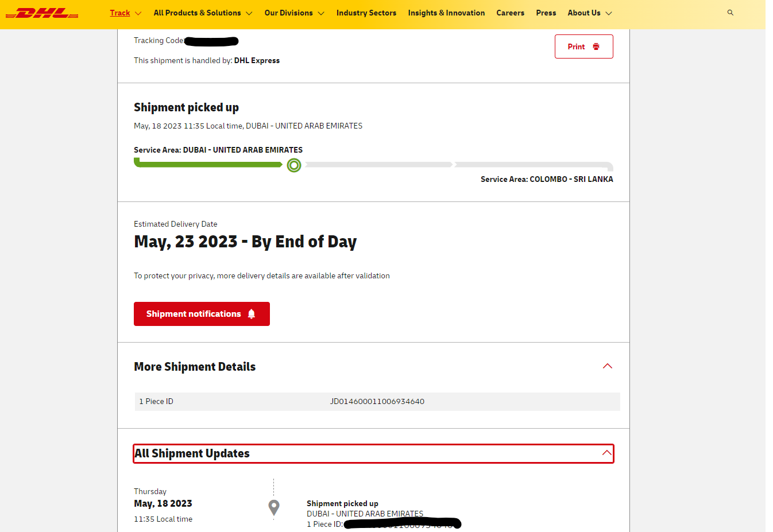The width and height of the screenshot is (773, 532).
Task: Click the May, 18 2023 update date
Action: 163,503
